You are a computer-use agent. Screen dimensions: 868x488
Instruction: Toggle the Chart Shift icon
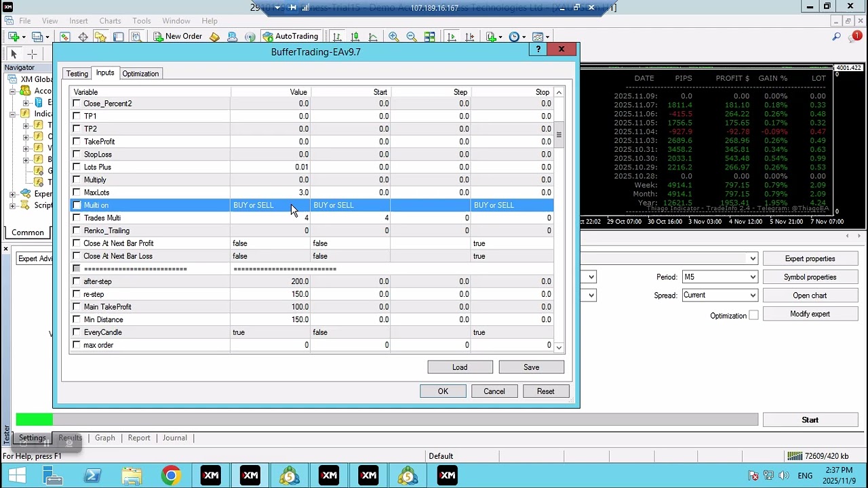469,37
